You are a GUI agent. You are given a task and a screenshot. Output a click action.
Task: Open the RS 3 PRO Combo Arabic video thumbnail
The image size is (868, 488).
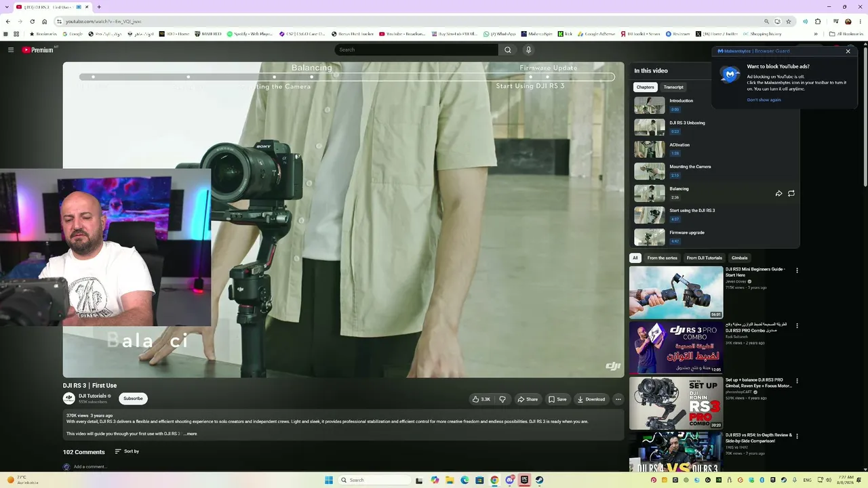pyautogui.click(x=676, y=347)
